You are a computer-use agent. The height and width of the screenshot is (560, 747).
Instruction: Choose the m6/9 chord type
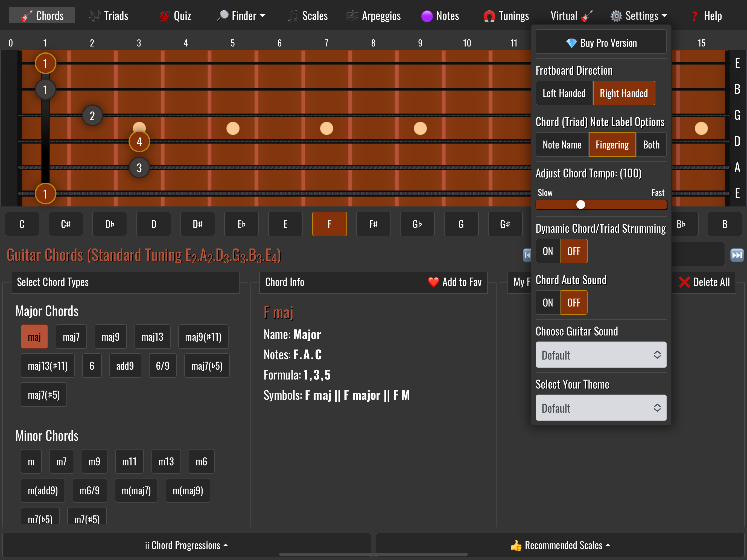tap(89, 491)
